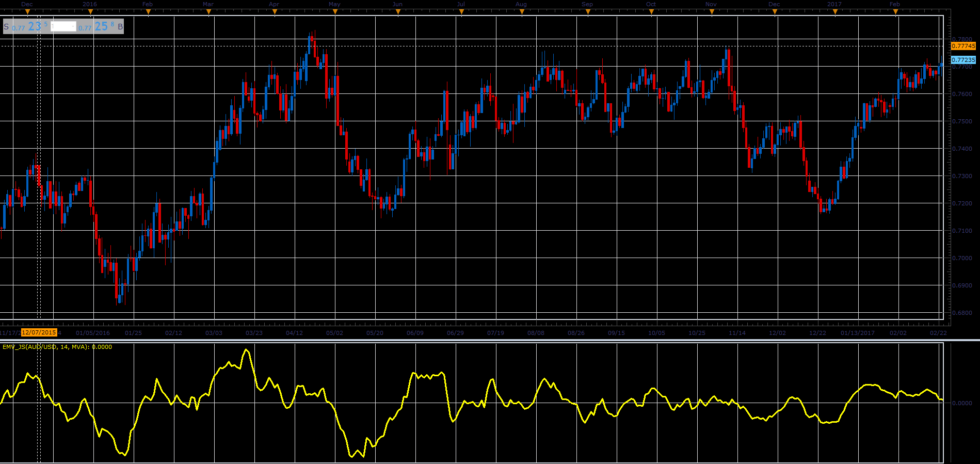Click the orange Mar marker on the top timeline
Viewport: 980px width, 464px height.
[x=209, y=12]
